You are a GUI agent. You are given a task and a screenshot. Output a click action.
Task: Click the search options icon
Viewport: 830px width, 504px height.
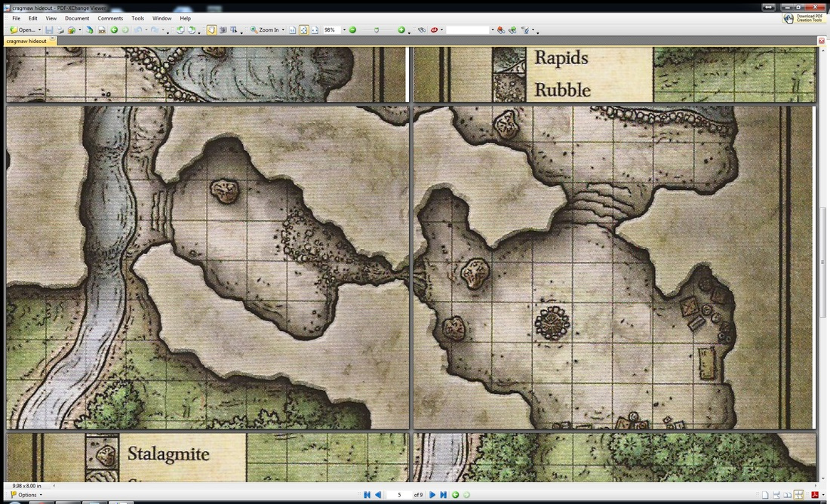[x=525, y=30]
